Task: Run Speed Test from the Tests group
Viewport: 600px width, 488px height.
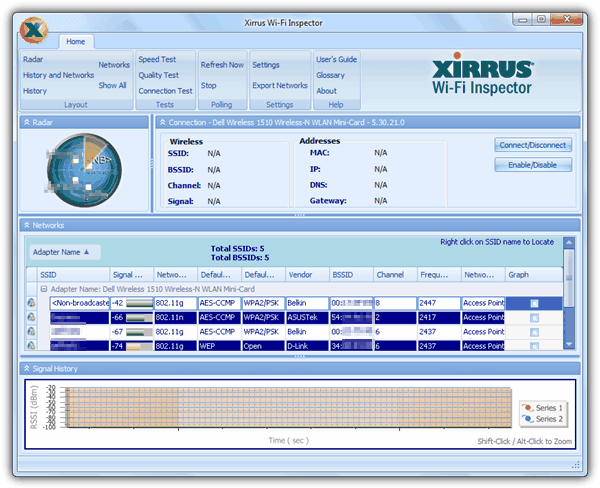Action: pyautogui.click(x=157, y=60)
